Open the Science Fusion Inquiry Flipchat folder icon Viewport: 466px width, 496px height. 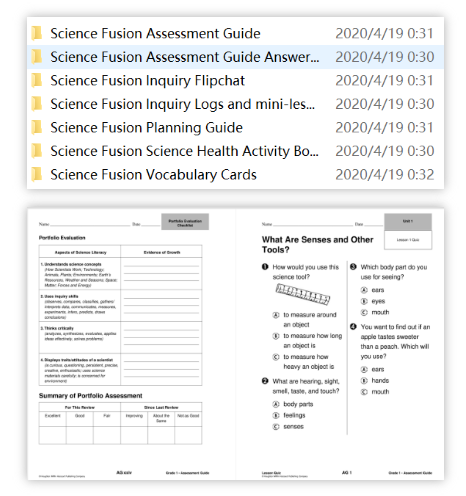[x=37, y=80]
